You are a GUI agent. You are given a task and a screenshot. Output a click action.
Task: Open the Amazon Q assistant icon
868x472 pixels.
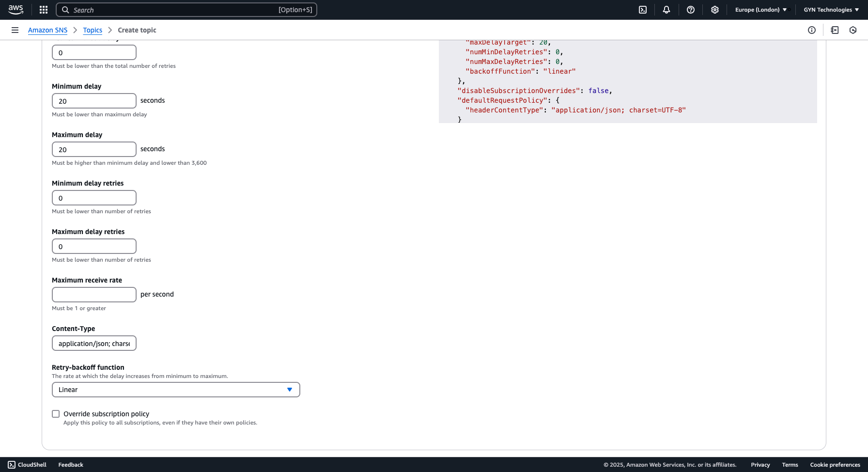pos(852,30)
